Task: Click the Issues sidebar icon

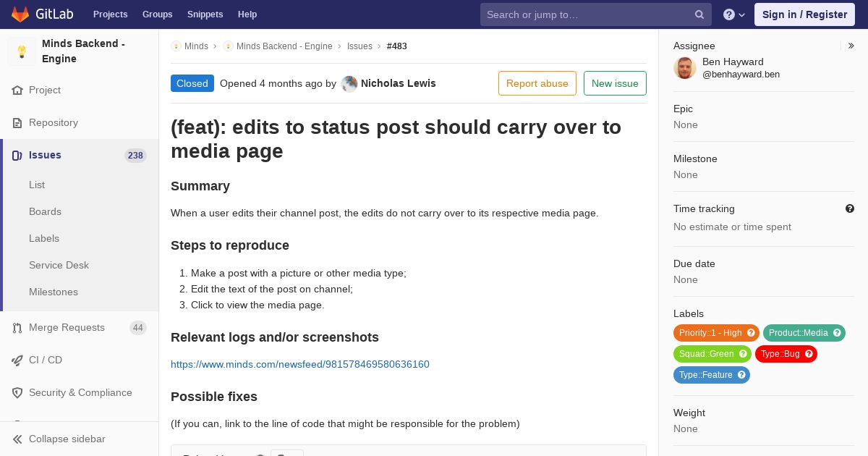Action: point(17,156)
